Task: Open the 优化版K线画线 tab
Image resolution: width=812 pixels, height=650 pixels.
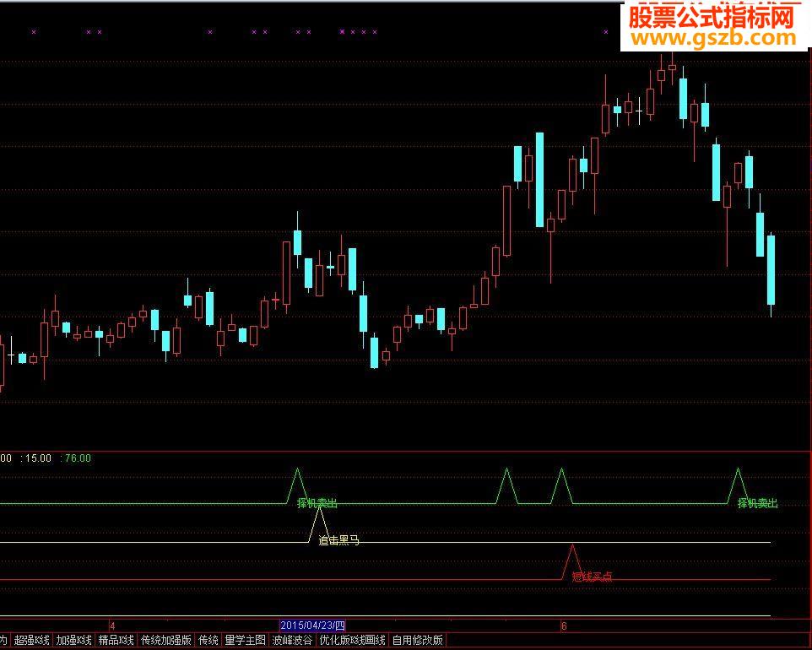Action: (x=353, y=640)
